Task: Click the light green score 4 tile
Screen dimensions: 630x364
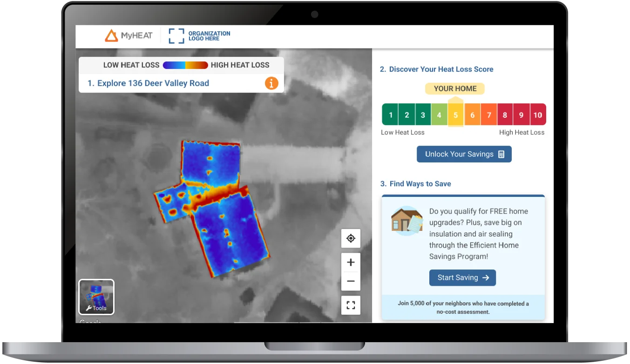Action: (x=439, y=115)
